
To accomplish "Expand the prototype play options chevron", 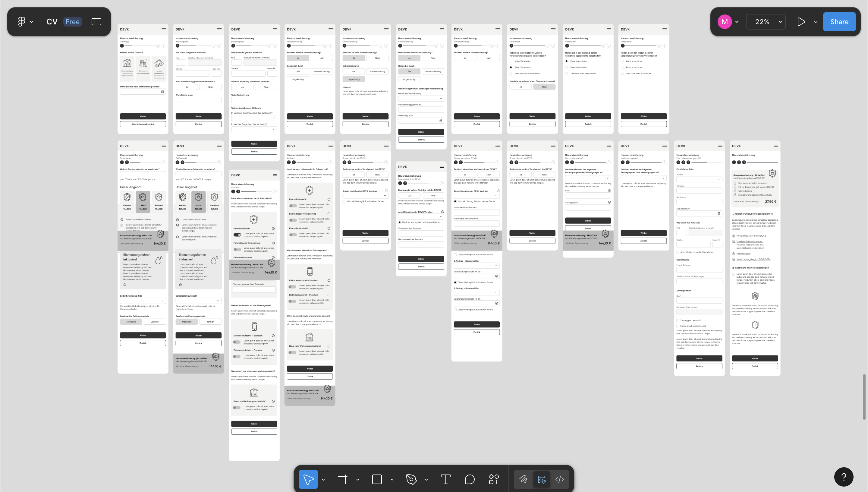I will pyautogui.click(x=815, y=21).
